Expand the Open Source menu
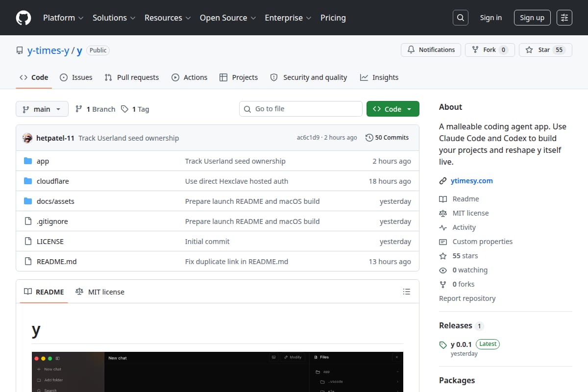 228,18
